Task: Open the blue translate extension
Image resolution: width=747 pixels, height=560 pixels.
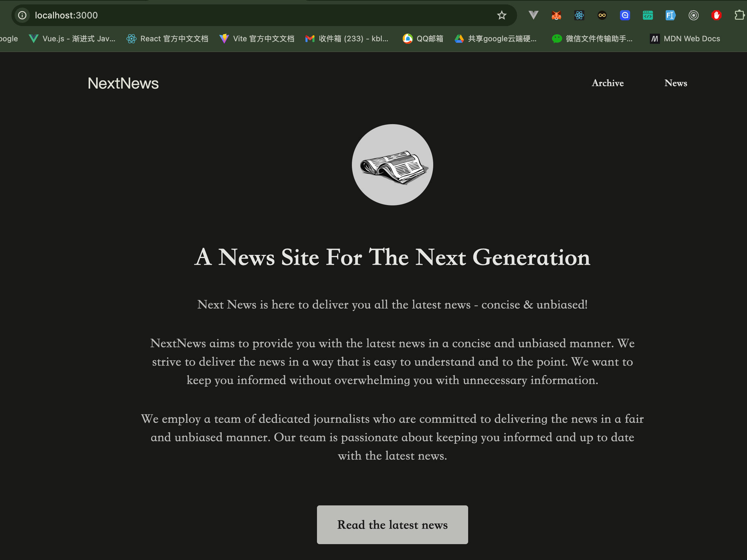Action: click(x=625, y=15)
